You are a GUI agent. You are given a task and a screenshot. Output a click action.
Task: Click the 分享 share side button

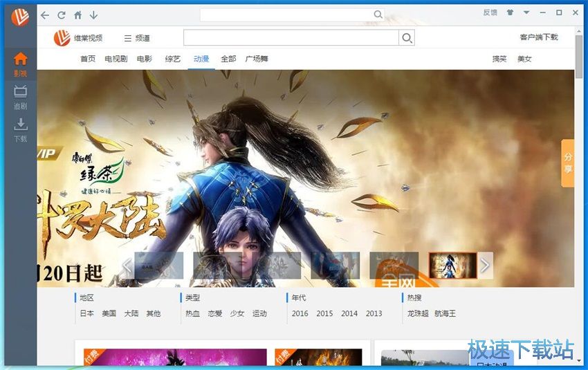coord(568,163)
